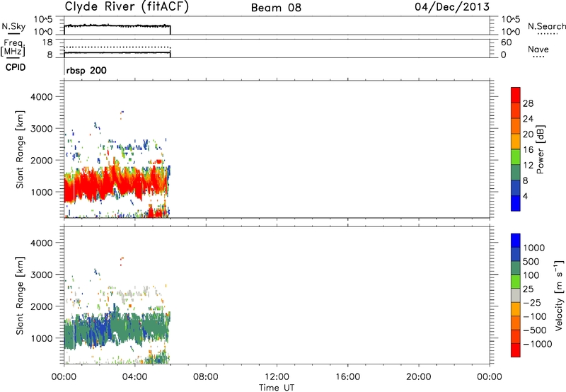Screen dimensions: 566x392
Task: Click the "Velocity [m s⁻¹]" colorbar title
Action: (559, 295)
